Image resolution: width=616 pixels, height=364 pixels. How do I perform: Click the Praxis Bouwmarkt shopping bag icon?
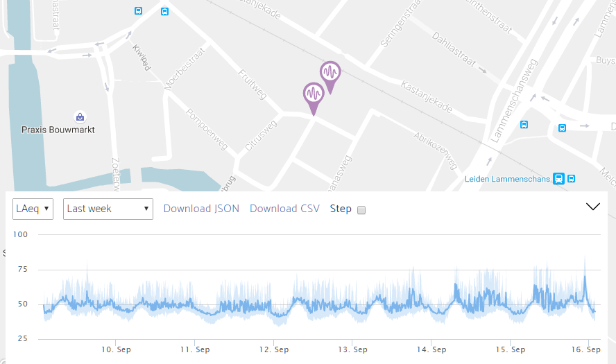coord(80,116)
